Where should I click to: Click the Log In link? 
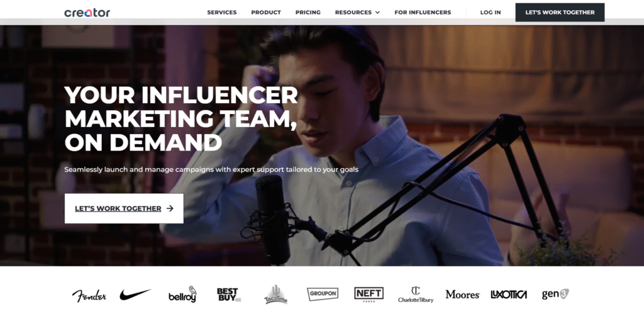point(491,13)
